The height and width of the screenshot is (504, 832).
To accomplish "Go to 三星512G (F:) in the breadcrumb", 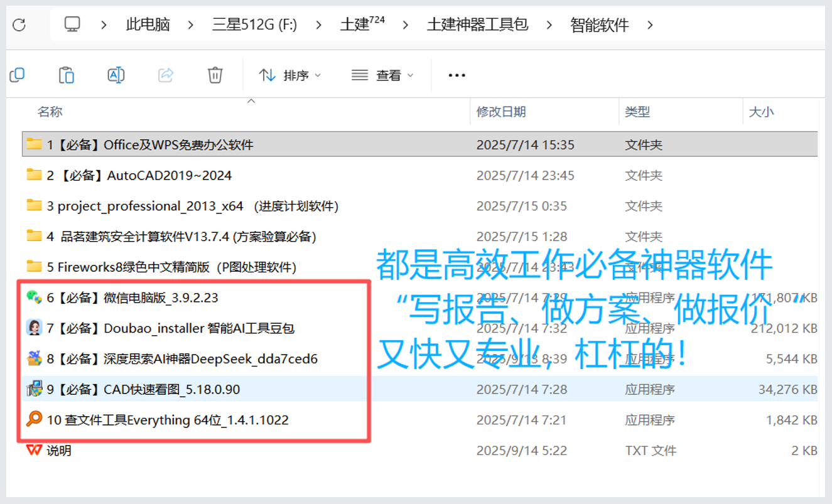I will 254,25.
